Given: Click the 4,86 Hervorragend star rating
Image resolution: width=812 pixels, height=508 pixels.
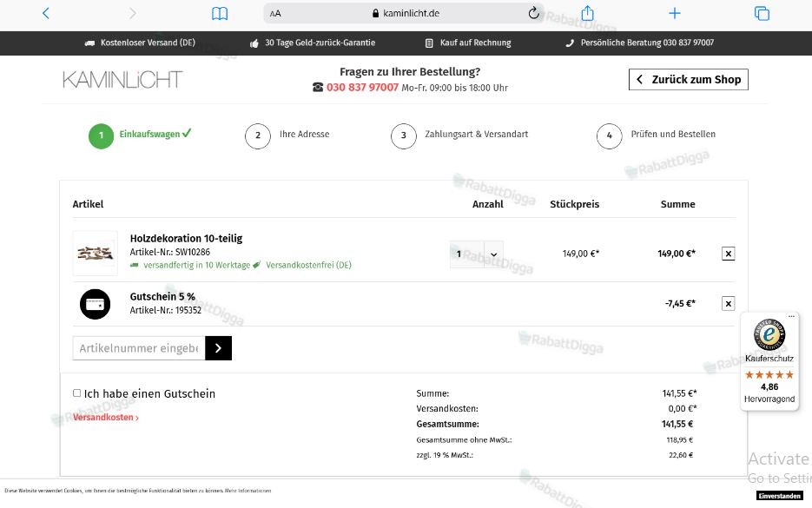Looking at the screenshot, I should click(x=769, y=386).
